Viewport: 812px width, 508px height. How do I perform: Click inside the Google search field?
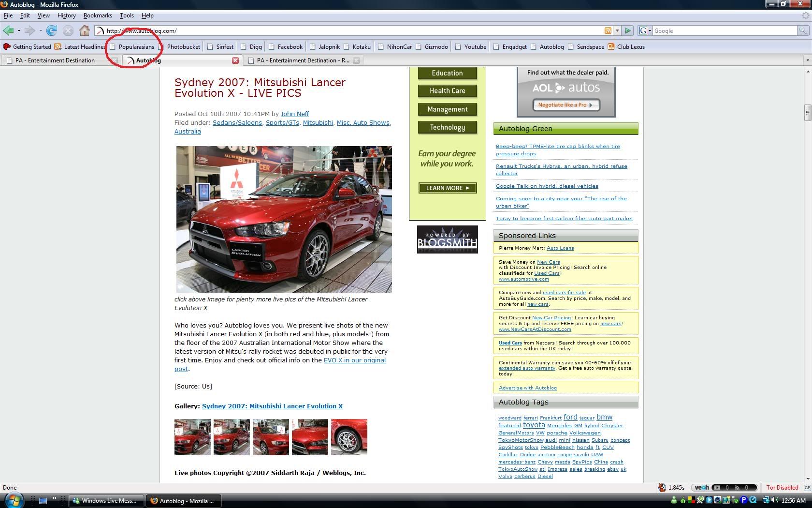click(724, 30)
